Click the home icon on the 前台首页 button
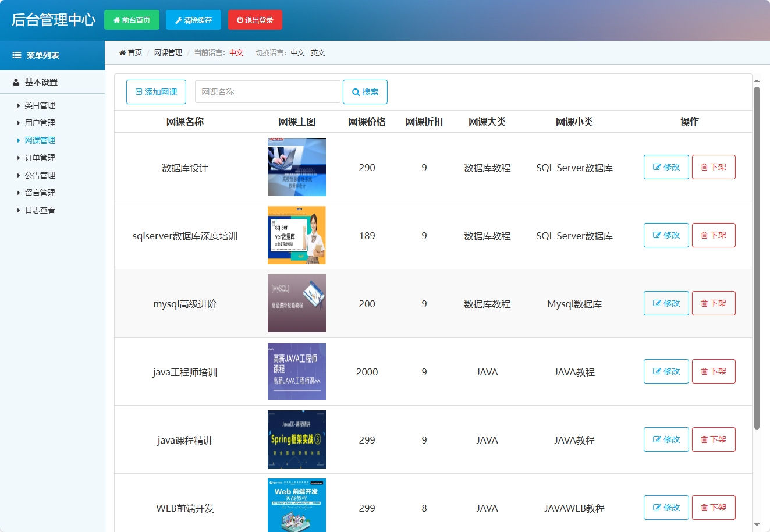Image resolution: width=770 pixels, height=532 pixels. (117, 19)
